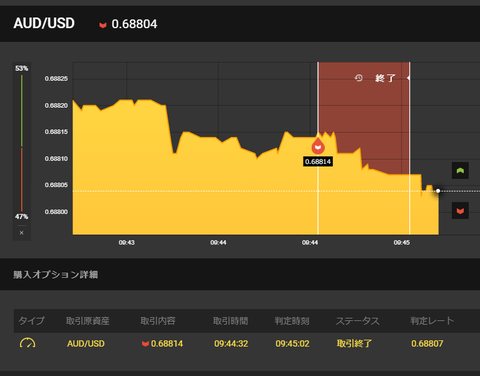Click the small arrow on the expiry line

tap(408, 78)
